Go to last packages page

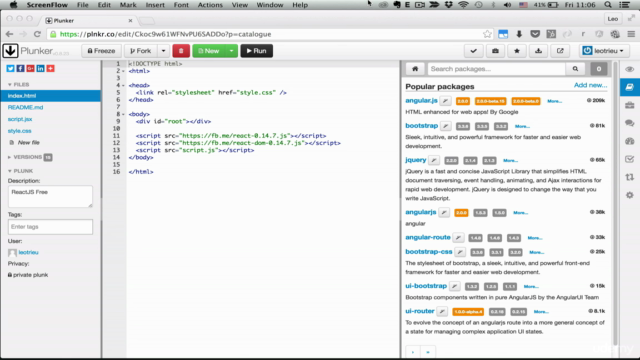tap(428, 352)
